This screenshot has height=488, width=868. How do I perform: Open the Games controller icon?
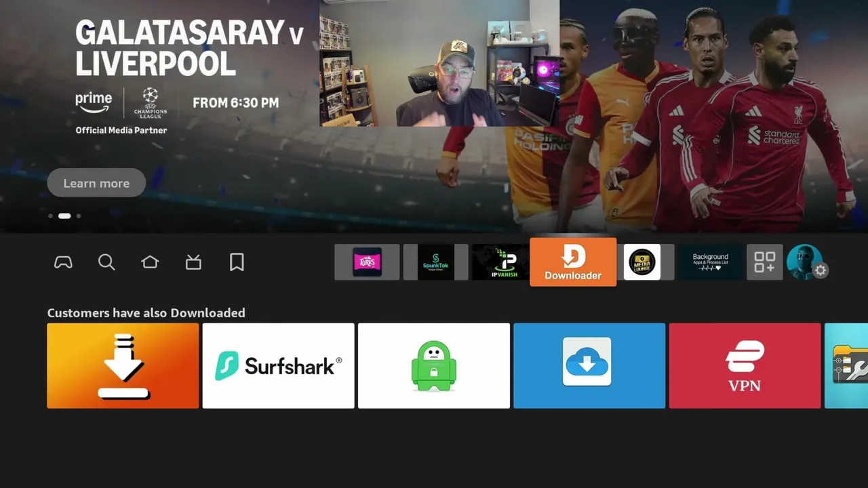tap(63, 262)
